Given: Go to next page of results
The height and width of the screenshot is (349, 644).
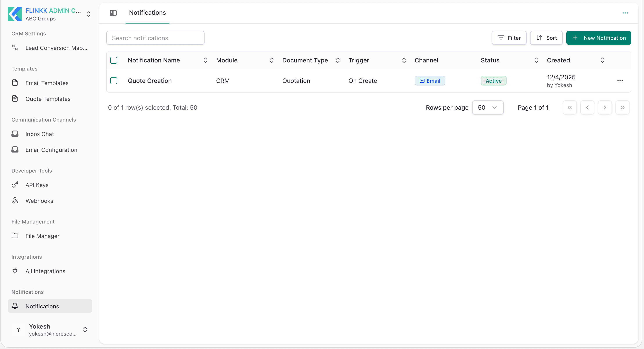Looking at the screenshot, I should [x=604, y=108].
